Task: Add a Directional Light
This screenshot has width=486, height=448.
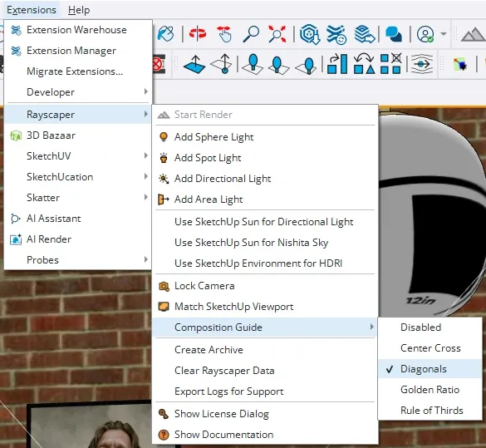Action: pos(265,179)
